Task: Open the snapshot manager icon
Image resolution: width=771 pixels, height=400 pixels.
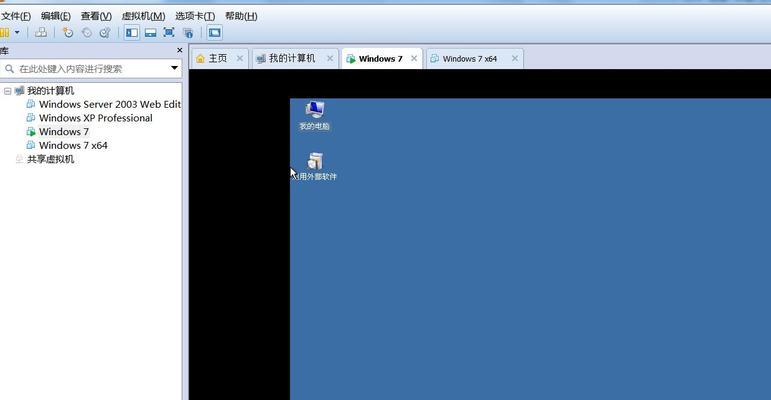Action: (105, 33)
